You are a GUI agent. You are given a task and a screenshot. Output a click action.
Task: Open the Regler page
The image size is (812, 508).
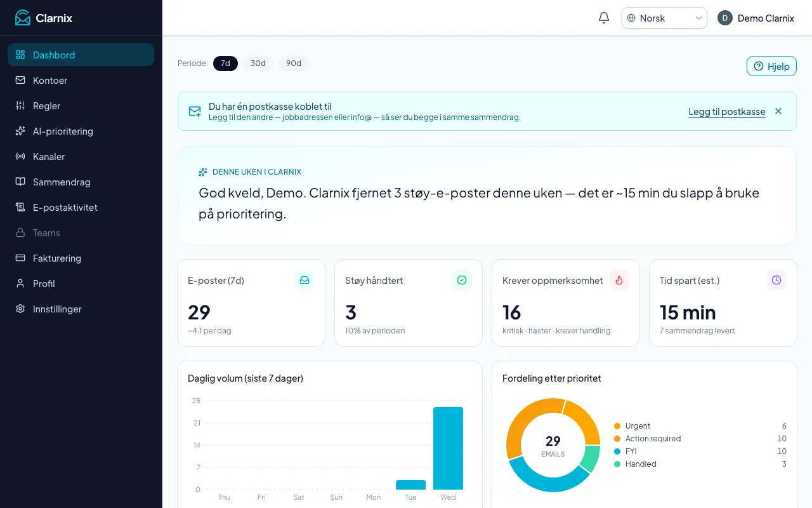81,105
